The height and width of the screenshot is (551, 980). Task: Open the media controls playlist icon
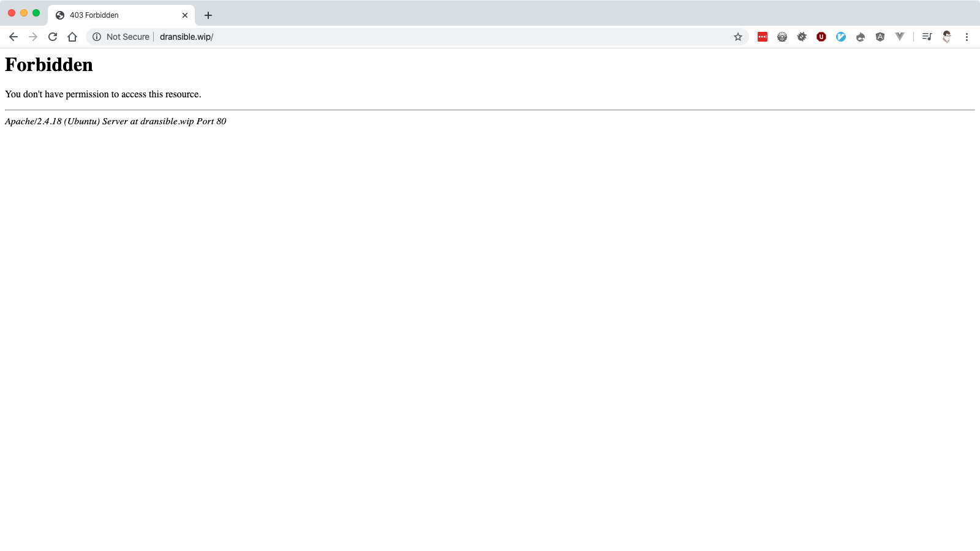927,37
